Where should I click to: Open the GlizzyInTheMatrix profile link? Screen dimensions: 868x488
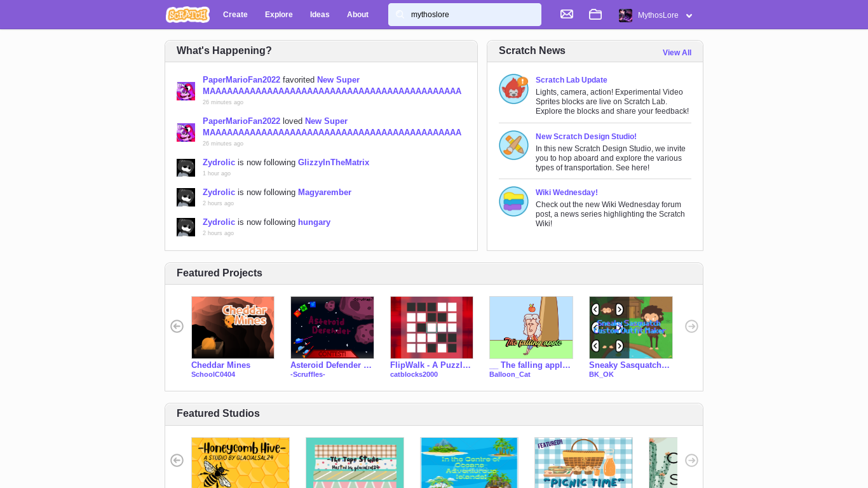coord(334,163)
